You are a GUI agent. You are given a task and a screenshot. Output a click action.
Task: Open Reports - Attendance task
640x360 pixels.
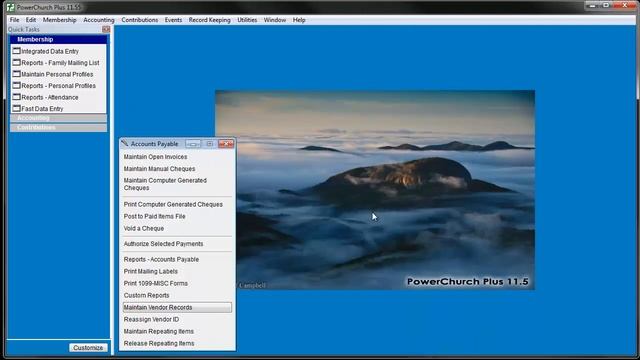pyautogui.click(x=50, y=97)
